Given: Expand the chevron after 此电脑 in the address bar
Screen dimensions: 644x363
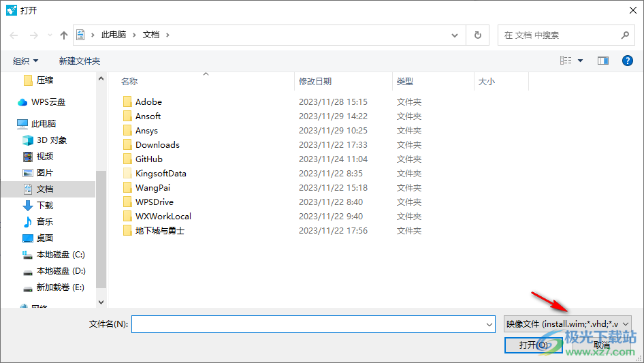Looking at the screenshot, I should (x=134, y=35).
